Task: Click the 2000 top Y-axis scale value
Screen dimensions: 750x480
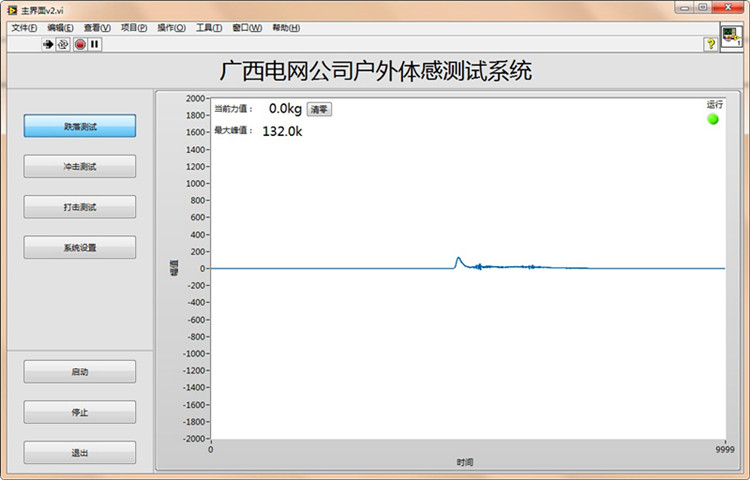Action: pyautogui.click(x=195, y=98)
